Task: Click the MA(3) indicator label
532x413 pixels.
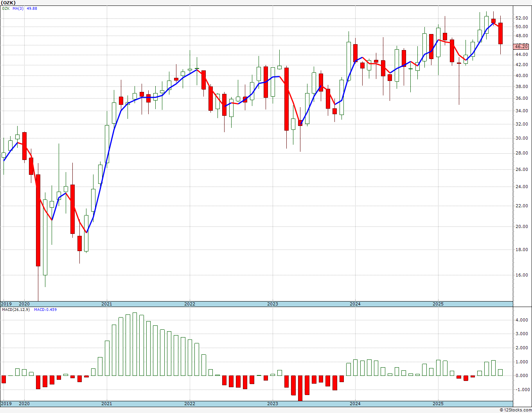Action: click(18, 9)
